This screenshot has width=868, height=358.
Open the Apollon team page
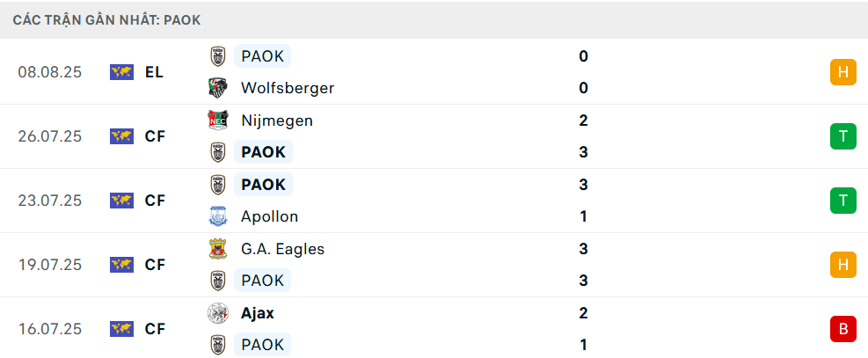pos(269,216)
